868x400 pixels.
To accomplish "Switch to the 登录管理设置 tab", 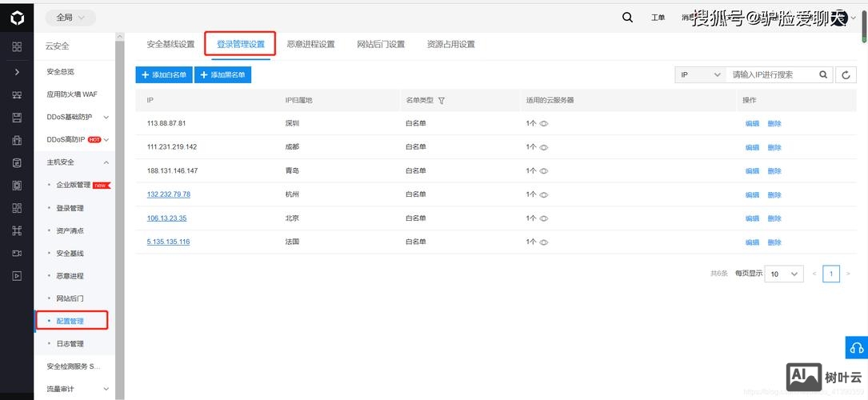I will [x=240, y=44].
